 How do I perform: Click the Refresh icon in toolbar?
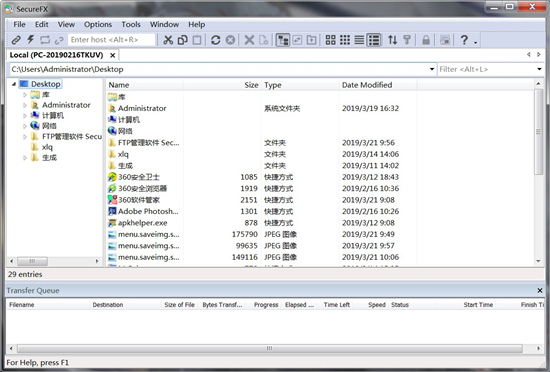[216, 40]
